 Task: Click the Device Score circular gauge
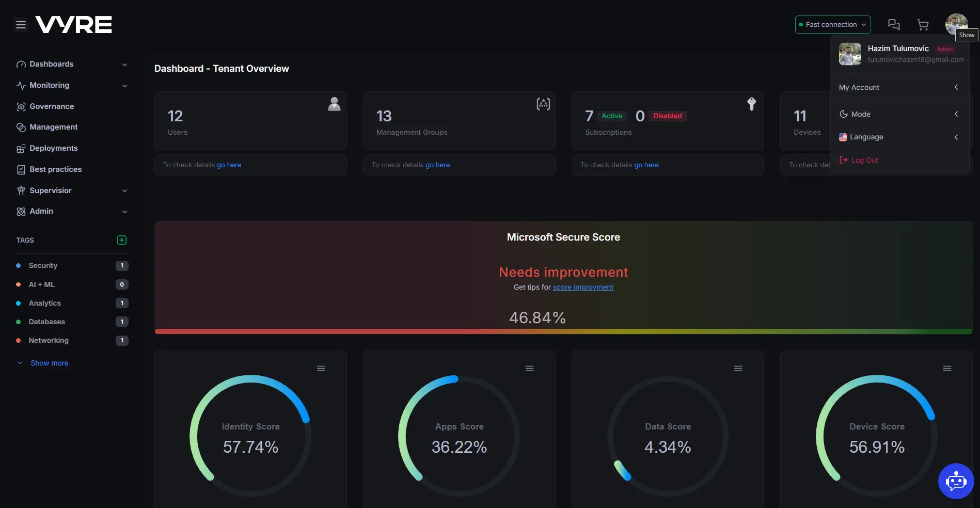pyautogui.click(x=877, y=436)
